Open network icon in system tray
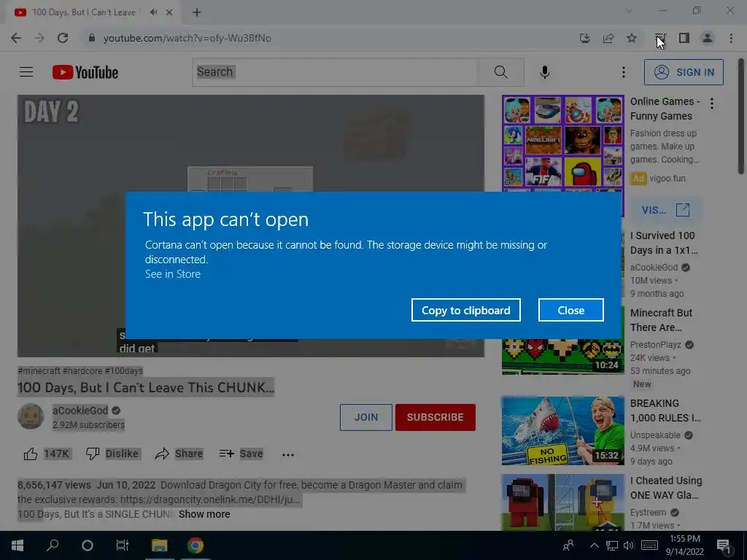Screen dimensions: 747x560 (x=612, y=545)
